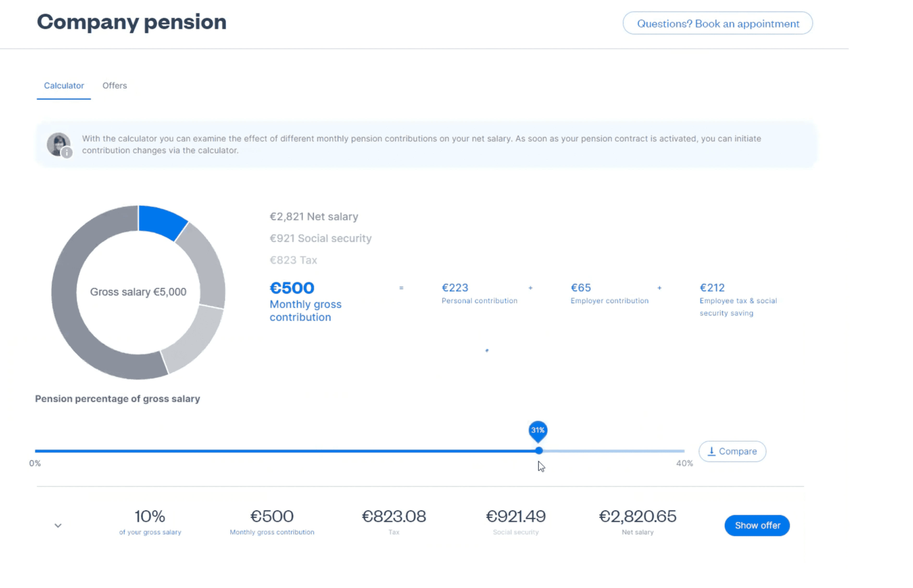Viewport: 913px width, 588px height.
Task: Expand the 10% comparison row chevron
Action: point(58,525)
